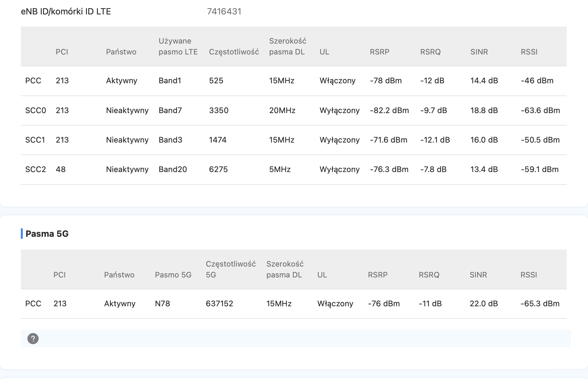Click the LTE table SINR column header
The width and height of the screenshot is (588, 379).
[479, 52]
